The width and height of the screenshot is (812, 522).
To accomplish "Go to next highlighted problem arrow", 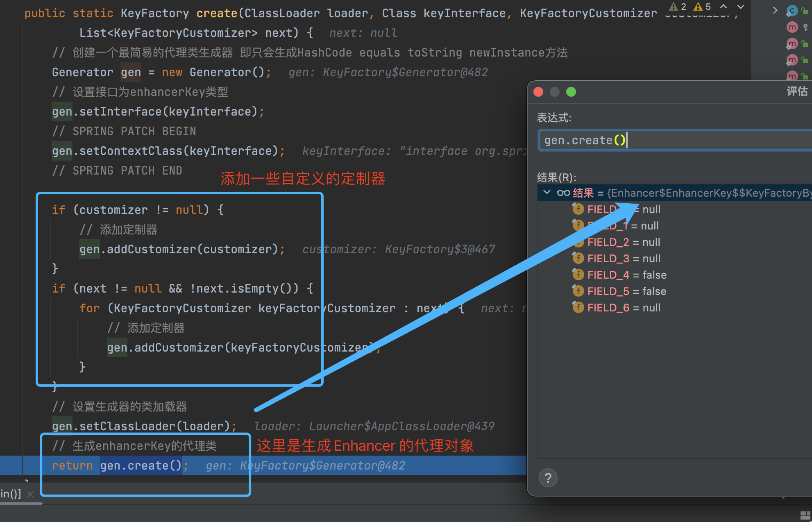I will [x=741, y=7].
